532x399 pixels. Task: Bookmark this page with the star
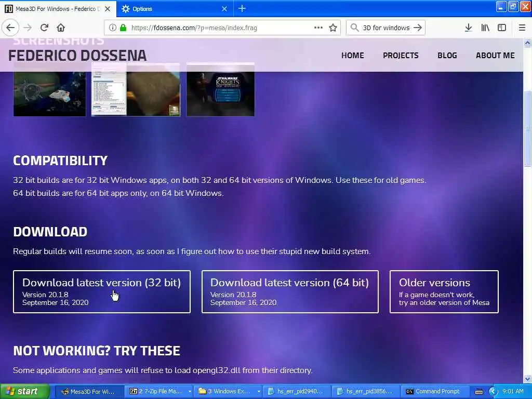(x=333, y=28)
